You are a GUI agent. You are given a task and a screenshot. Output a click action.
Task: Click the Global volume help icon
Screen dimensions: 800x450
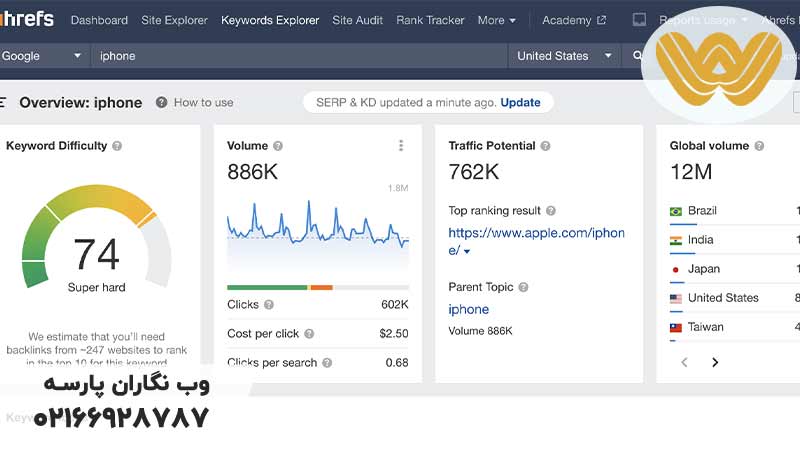(759, 146)
